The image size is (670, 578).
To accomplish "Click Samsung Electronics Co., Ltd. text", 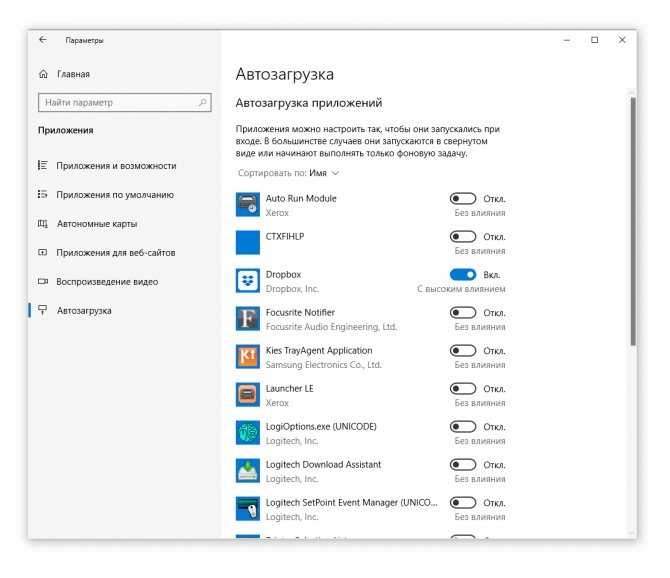I will click(x=323, y=365).
